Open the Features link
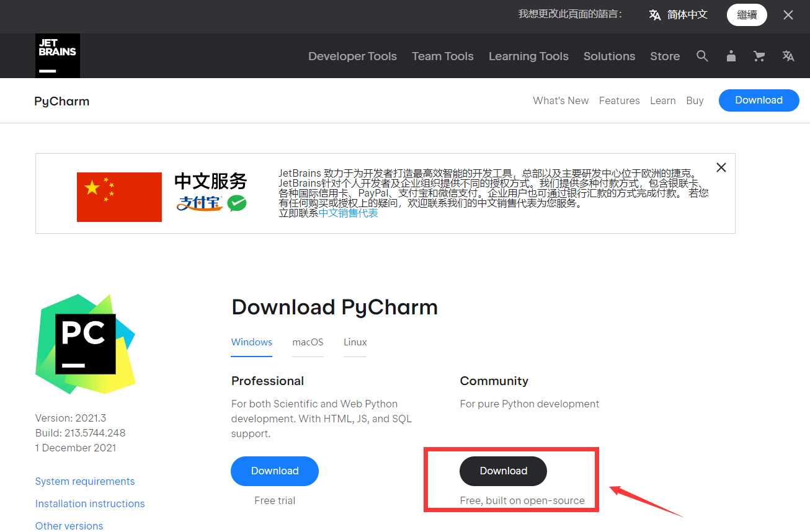This screenshot has width=810, height=532. click(619, 100)
